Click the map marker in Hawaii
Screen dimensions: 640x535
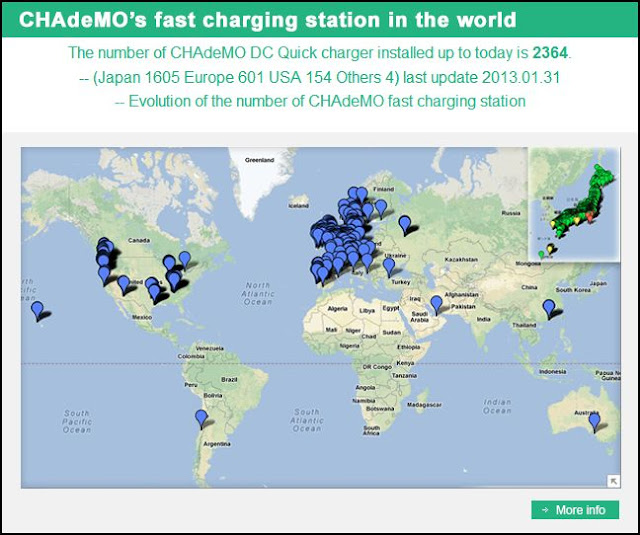pos(37,311)
